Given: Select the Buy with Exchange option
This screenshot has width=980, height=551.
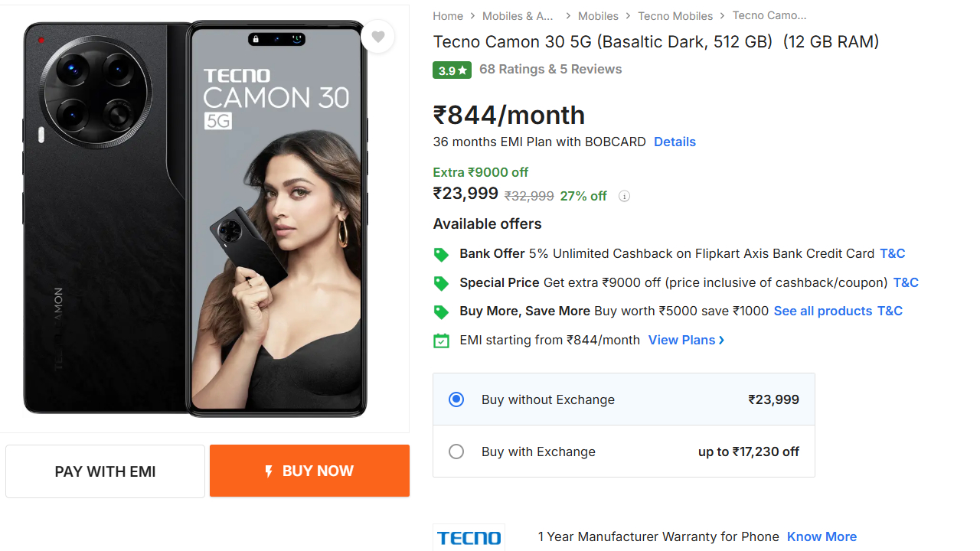Looking at the screenshot, I should point(456,452).
